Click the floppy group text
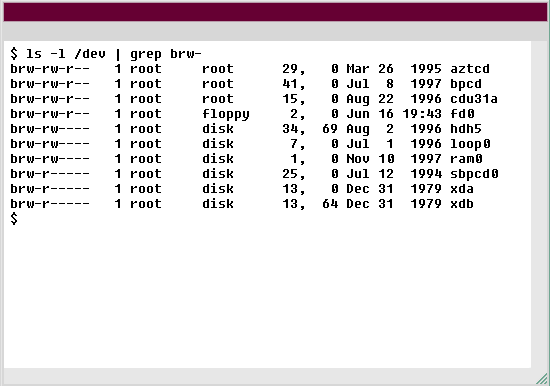 [x=226, y=114]
